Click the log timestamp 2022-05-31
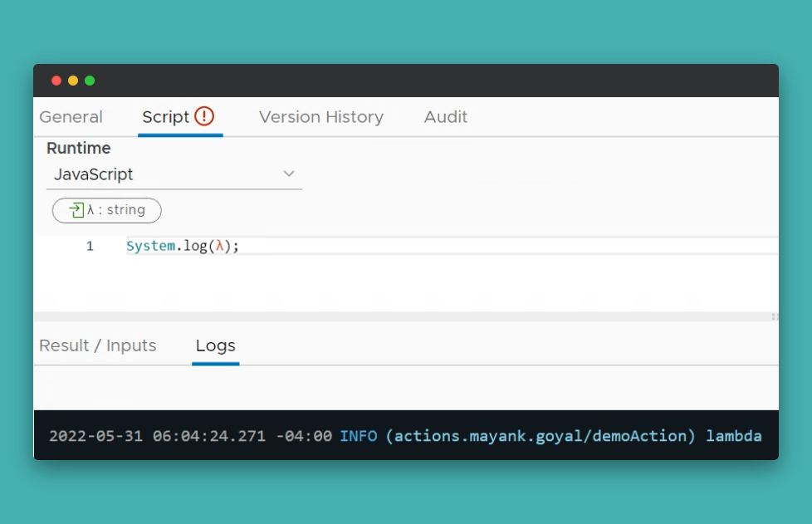This screenshot has width=812, height=524. (x=97, y=436)
